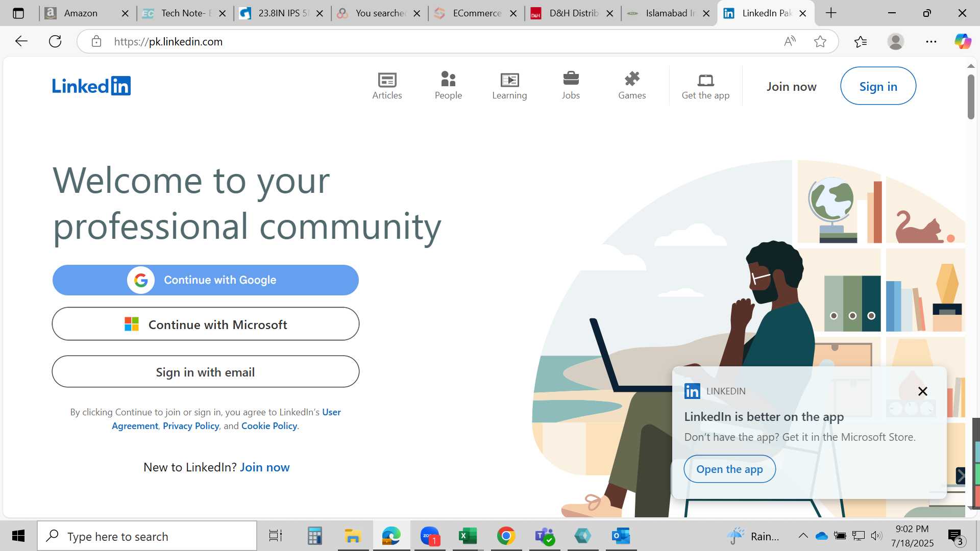Show hidden system tray icons
This screenshot has width=980, height=551.
coord(803,536)
